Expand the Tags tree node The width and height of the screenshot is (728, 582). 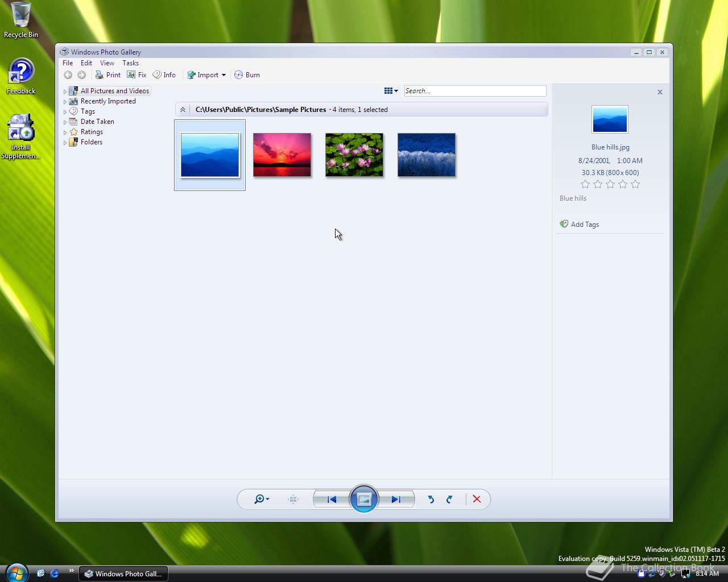65,112
